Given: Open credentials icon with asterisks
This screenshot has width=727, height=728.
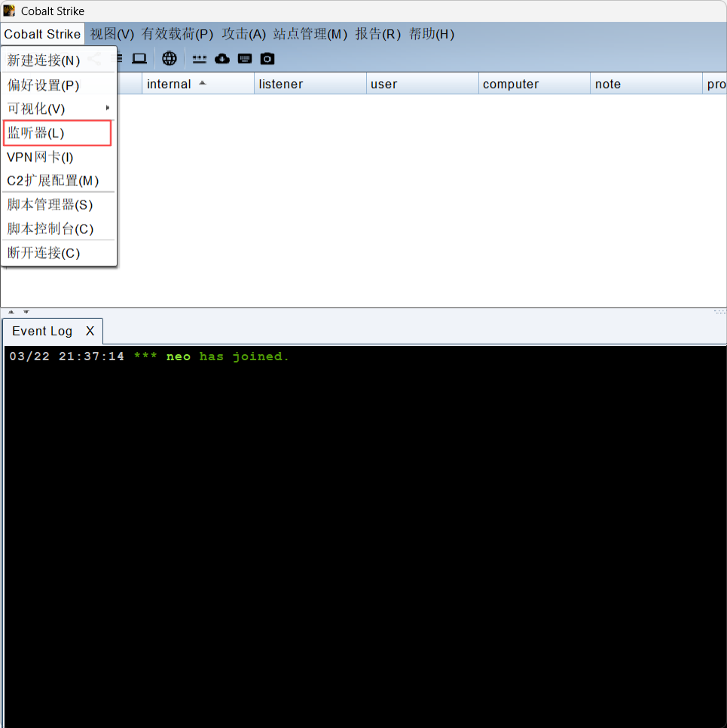Looking at the screenshot, I should 199,59.
